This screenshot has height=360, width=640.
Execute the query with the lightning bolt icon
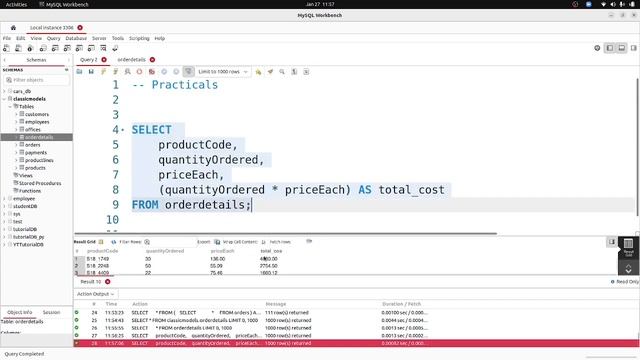[103, 71]
